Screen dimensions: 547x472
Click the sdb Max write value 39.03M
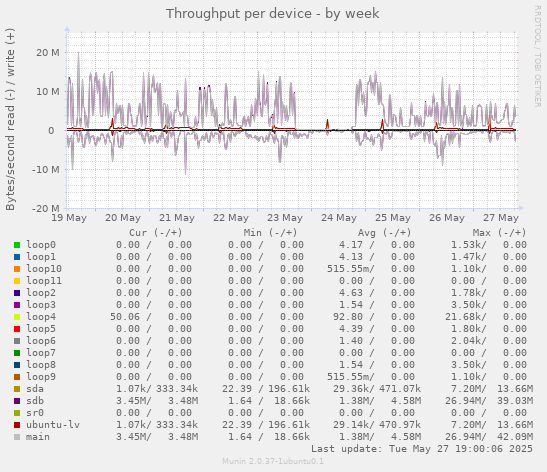point(515,400)
